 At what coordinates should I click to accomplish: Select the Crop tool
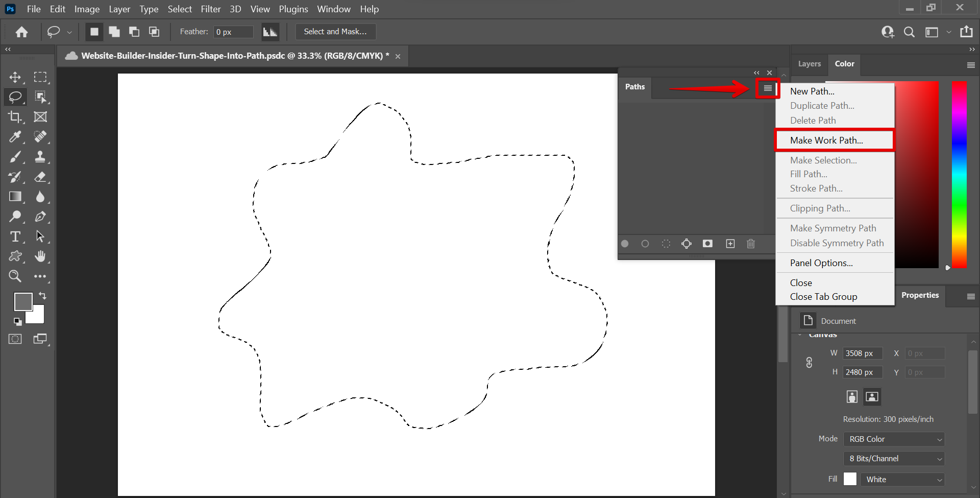point(15,117)
